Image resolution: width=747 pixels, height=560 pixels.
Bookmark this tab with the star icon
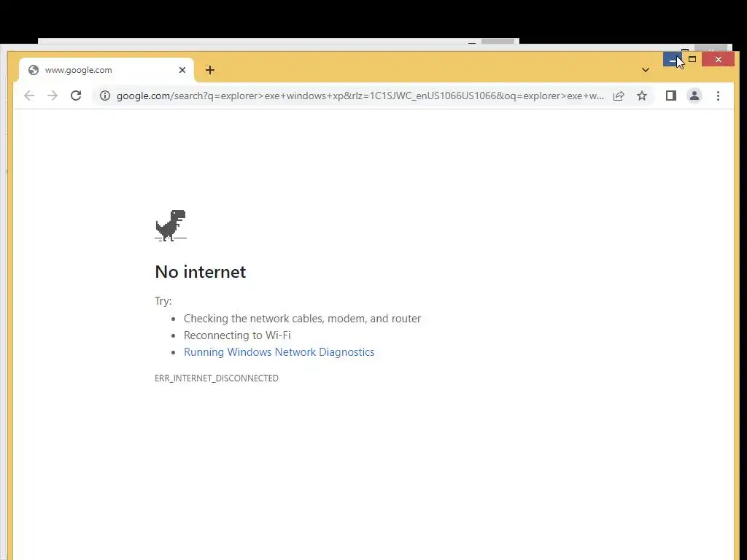[x=642, y=96]
